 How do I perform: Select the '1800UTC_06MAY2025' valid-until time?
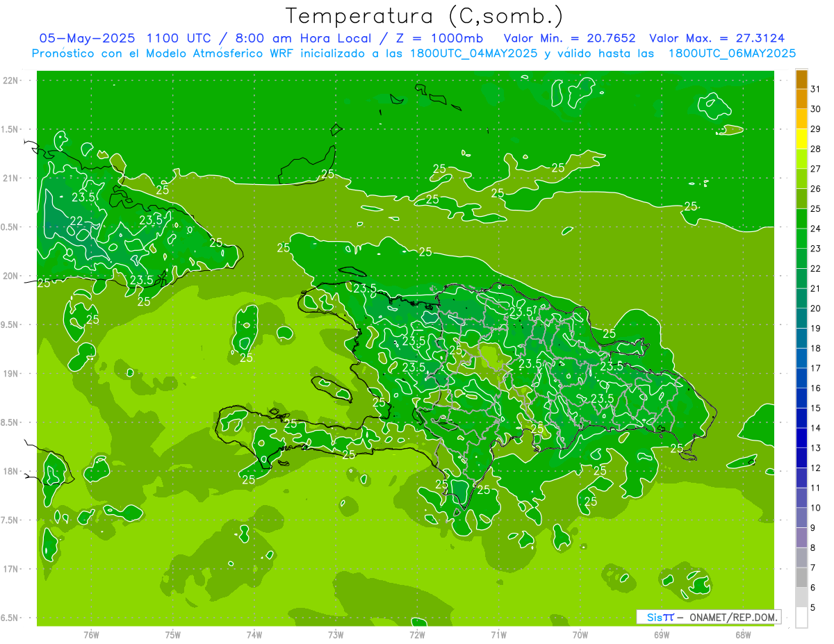(x=732, y=53)
